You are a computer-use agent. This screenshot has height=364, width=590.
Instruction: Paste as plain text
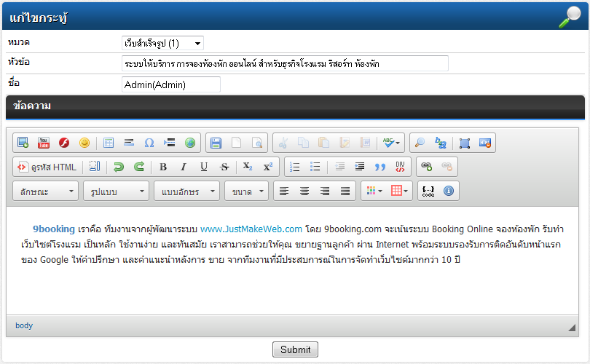(345, 143)
